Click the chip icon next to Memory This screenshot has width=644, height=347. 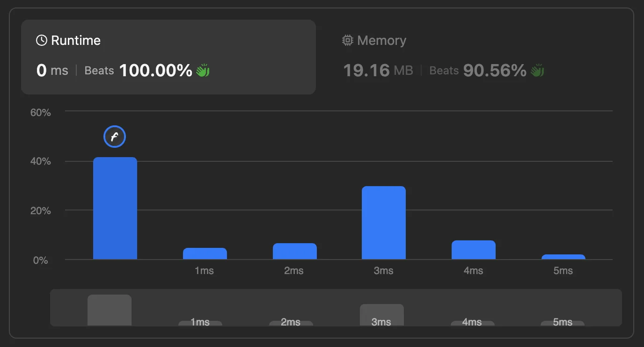coord(347,41)
